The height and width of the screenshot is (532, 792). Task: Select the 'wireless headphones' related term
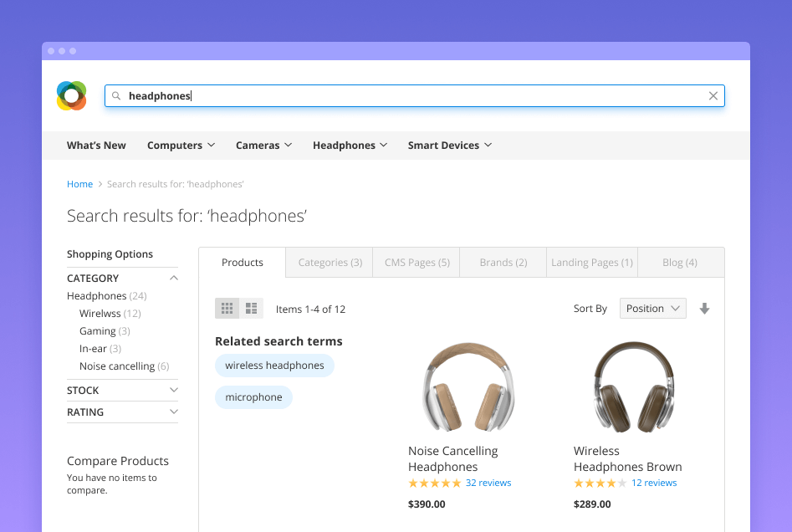coord(274,366)
